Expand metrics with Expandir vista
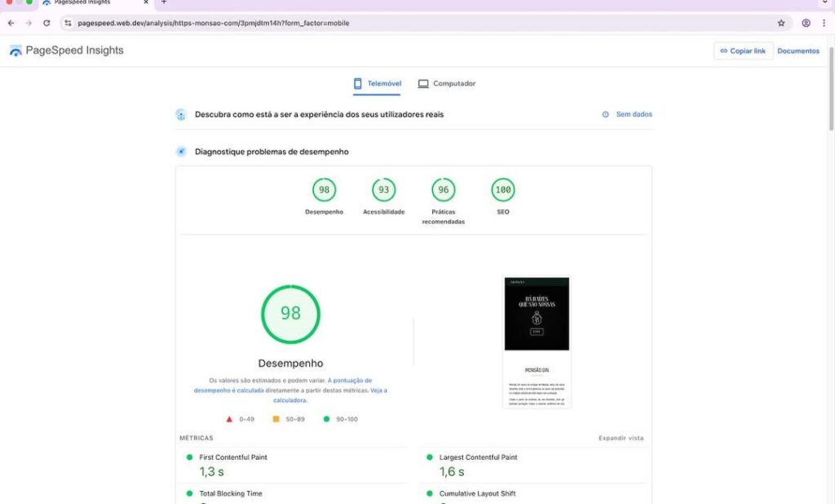 [621, 438]
